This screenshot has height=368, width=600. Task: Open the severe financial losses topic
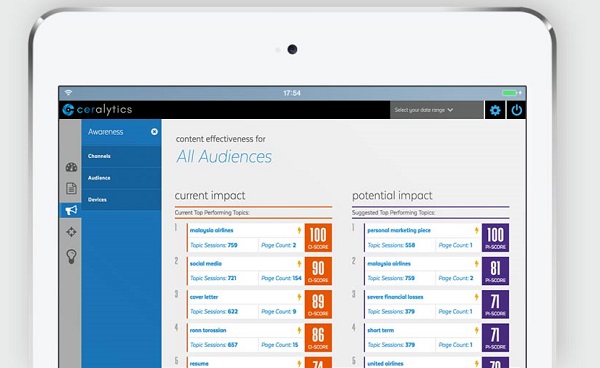[395, 297]
